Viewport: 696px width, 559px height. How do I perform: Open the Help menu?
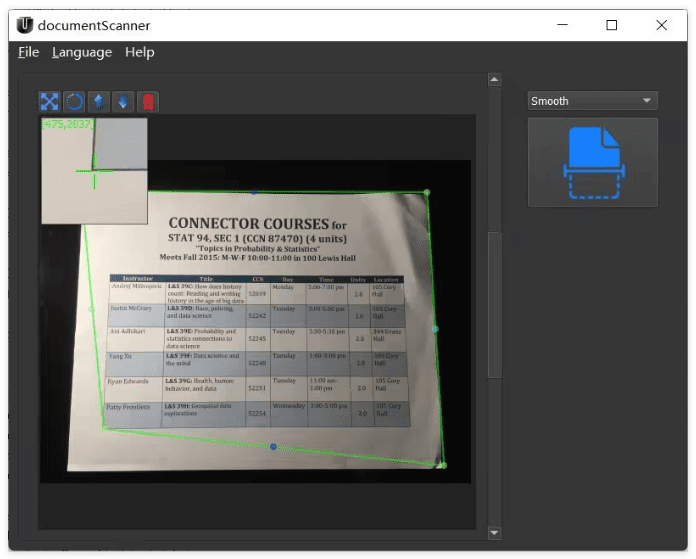tap(139, 52)
